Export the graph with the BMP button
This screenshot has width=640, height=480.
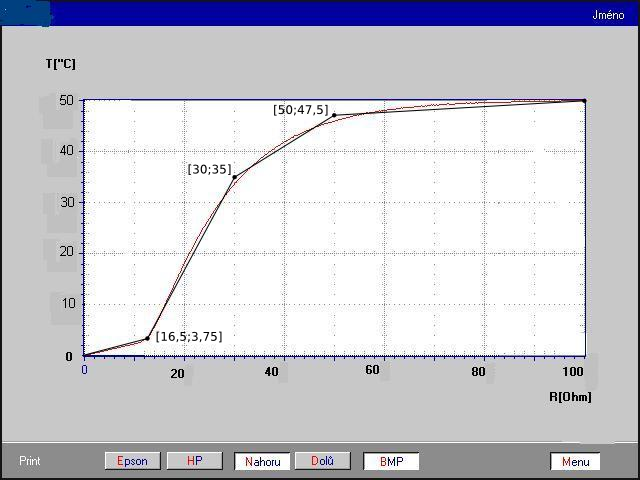pyautogui.click(x=390, y=461)
